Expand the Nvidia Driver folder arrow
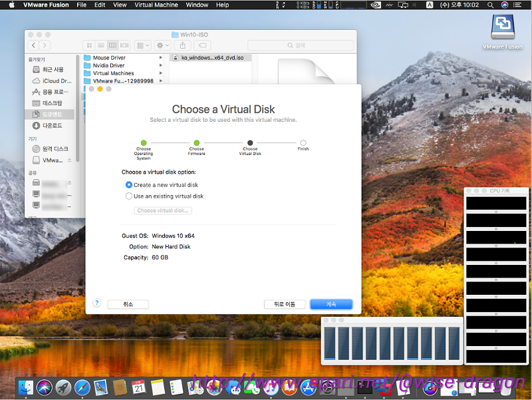Viewport: 532px width, 400px height. (160, 65)
